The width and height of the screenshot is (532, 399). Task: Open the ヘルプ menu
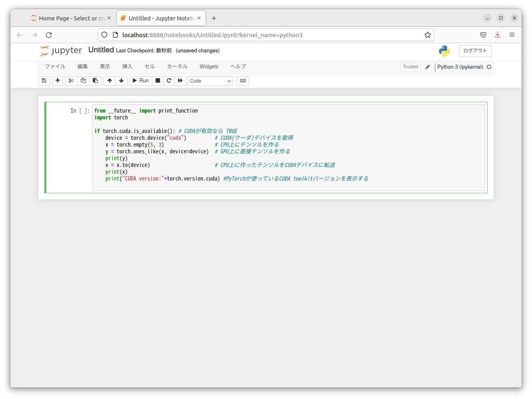pyautogui.click(x=238, y=67)
